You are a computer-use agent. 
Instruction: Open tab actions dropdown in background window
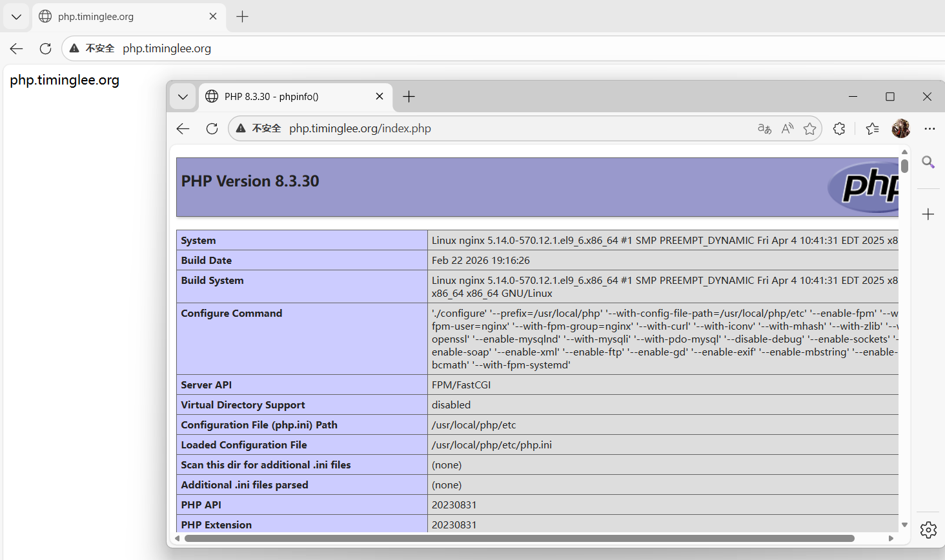16,17
